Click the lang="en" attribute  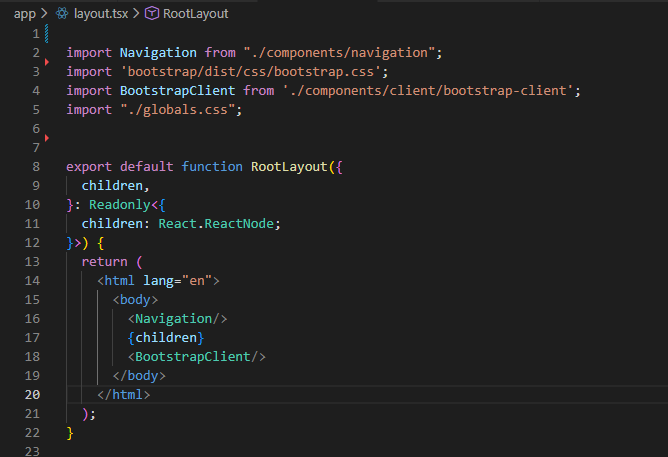[x=177, y=281]
